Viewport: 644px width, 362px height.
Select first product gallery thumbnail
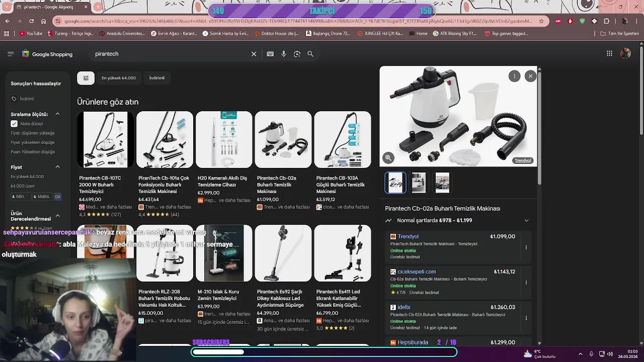point(395,183)
